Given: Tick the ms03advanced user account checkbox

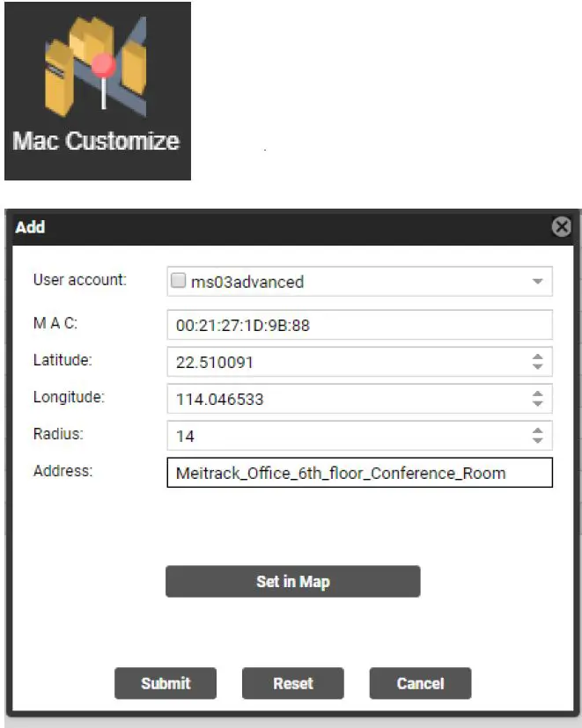Looking at the screenshot, I should click(x=178, y=282).
